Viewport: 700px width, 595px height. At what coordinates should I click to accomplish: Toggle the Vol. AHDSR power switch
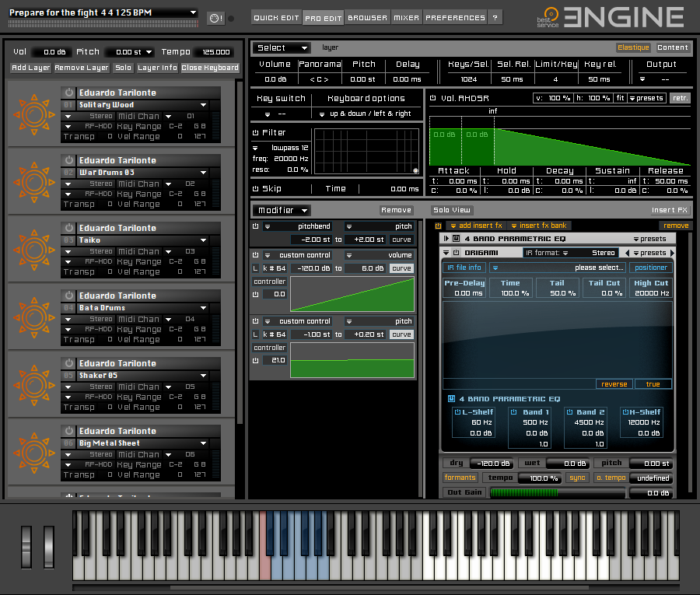pyautogui.click(x=432, y=98)
